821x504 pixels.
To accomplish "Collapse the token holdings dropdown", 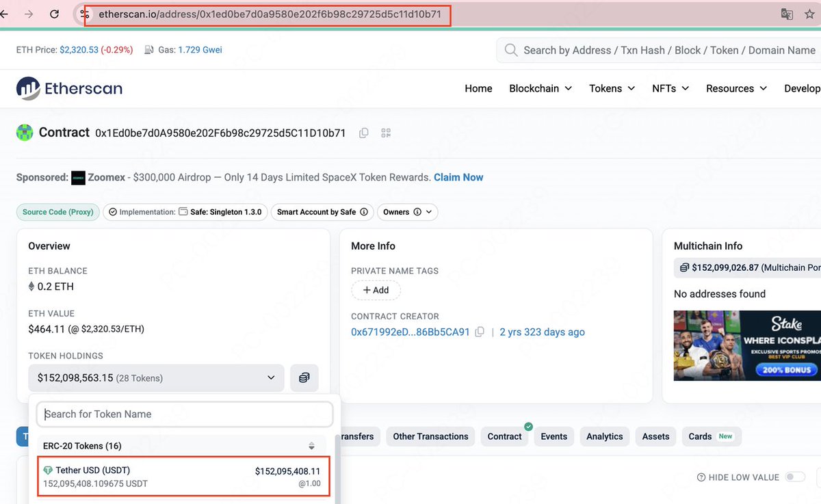I will (156, 377).
